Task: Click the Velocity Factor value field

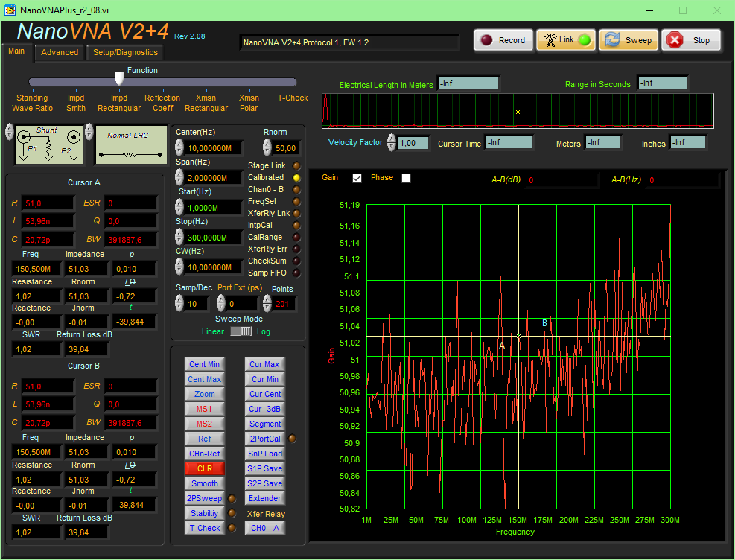Action: (413, 143)
